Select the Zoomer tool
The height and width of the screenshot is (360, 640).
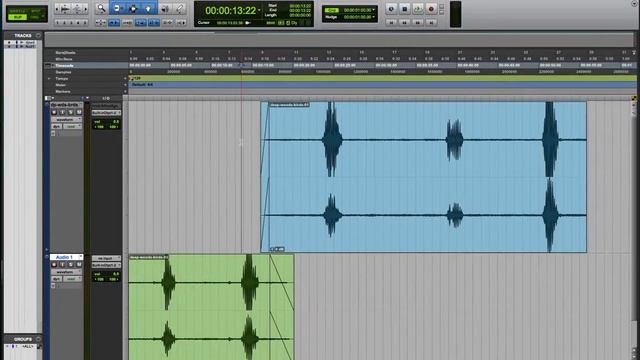pos(101,9)
